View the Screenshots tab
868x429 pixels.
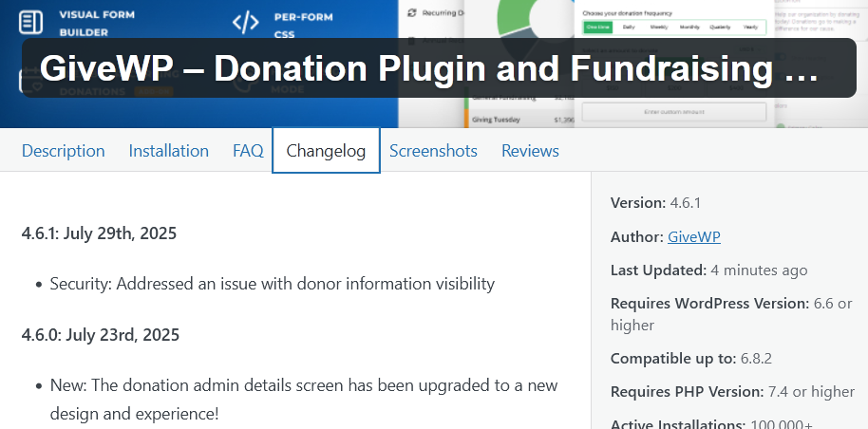pos(433,151)
